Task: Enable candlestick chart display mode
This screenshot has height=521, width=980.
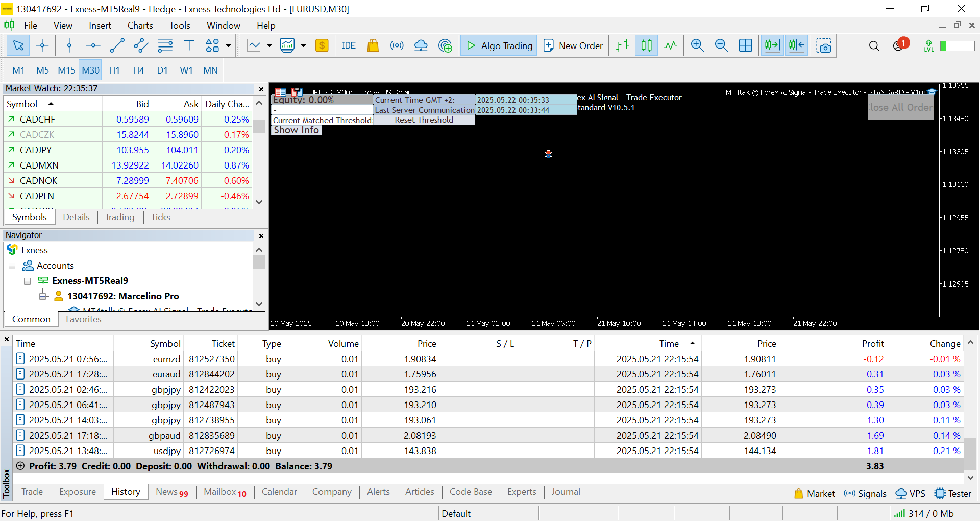Action: point(646,46)
